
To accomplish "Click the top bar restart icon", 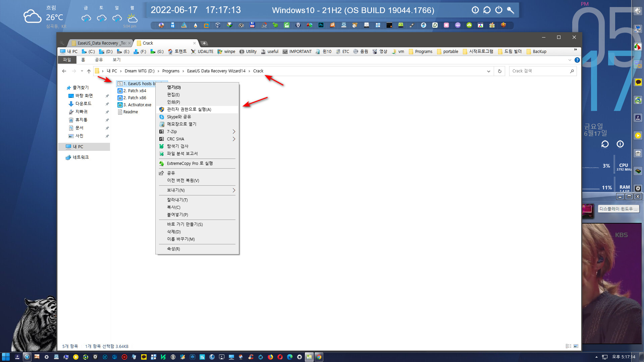I will 487,10.
